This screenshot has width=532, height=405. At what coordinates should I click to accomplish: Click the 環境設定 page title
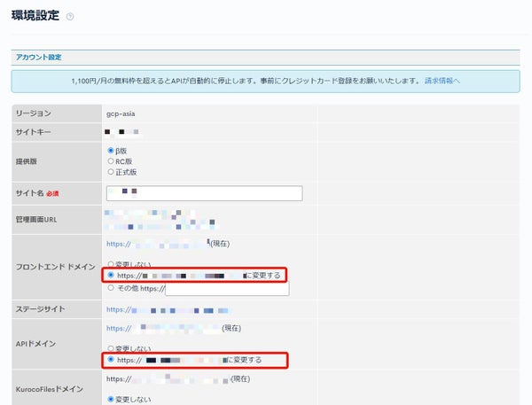coord(35,16)
